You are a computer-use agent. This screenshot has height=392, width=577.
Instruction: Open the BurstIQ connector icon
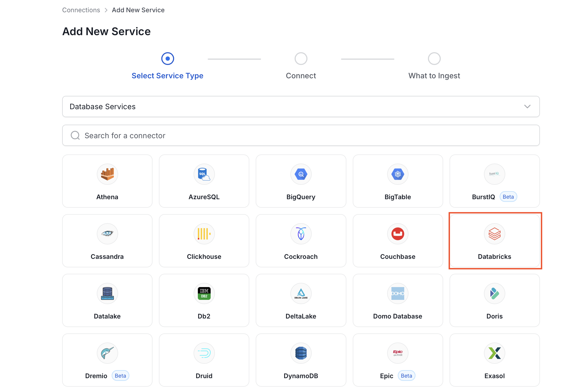click(x=494, y=174)
